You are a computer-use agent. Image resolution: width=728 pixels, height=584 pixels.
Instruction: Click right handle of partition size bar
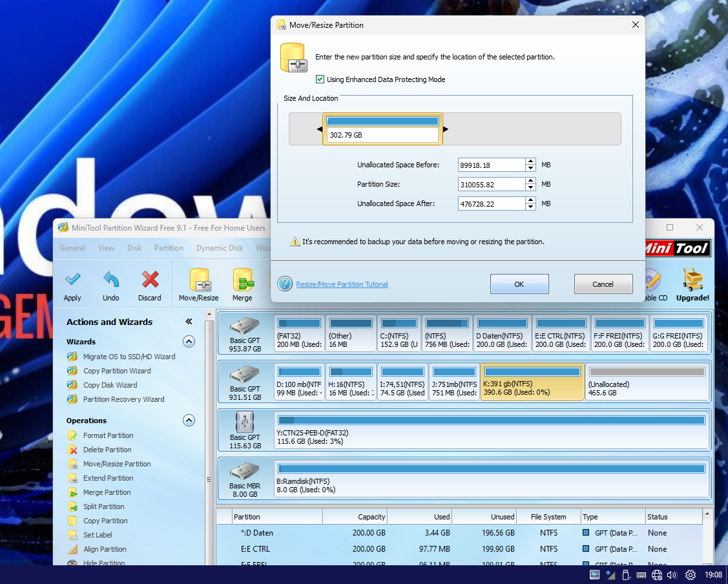pos(445,129)
